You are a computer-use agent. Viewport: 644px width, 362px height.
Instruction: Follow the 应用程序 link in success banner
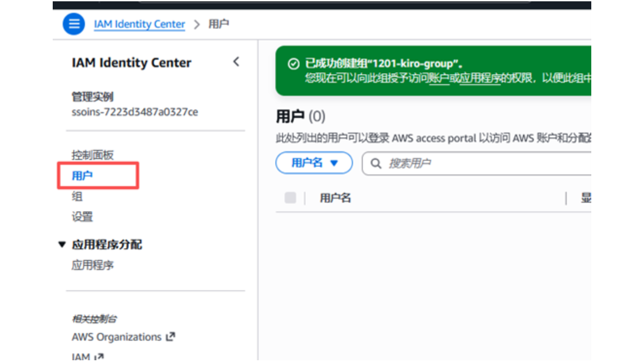480,78
